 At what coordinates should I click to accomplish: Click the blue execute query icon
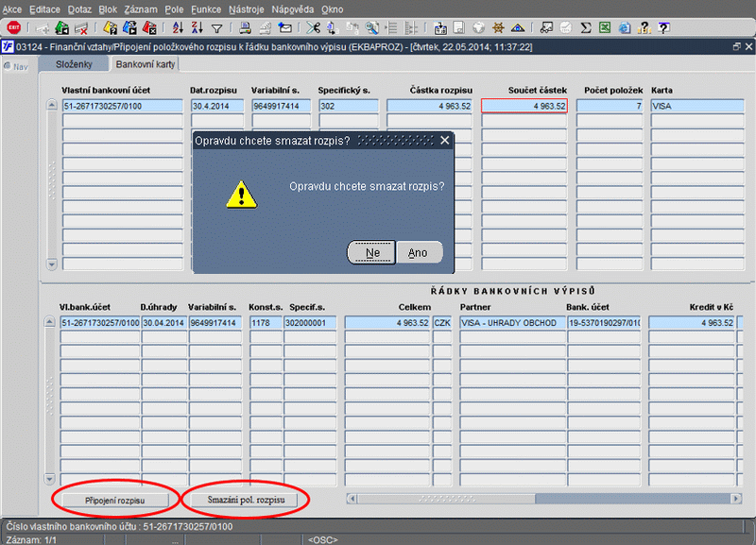(x=129, y=28)
